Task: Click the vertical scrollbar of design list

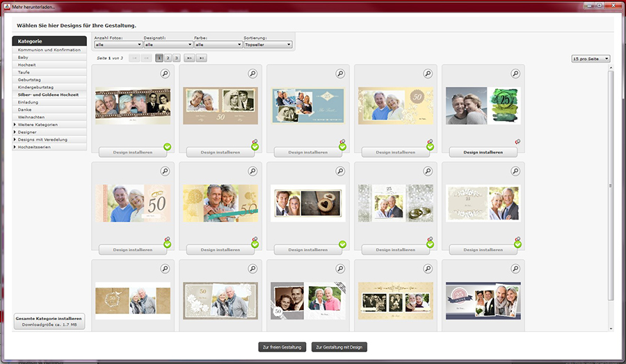Action: tap(611, 185)
